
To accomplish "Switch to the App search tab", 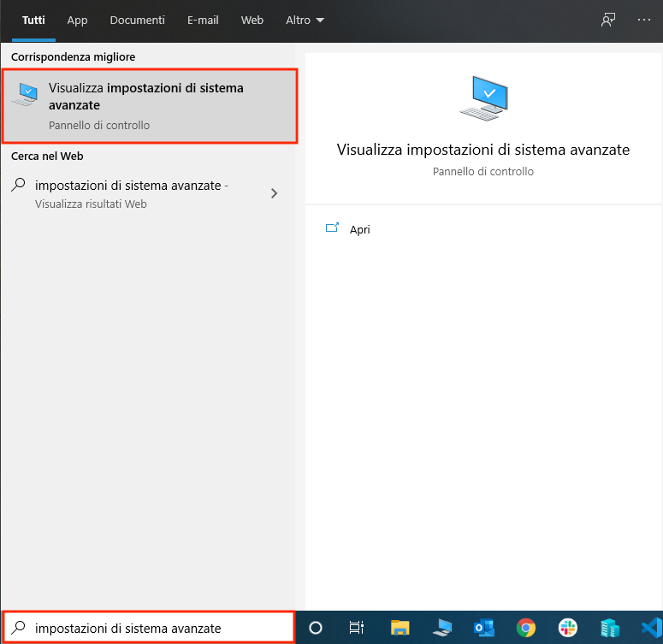I will 77,21.
